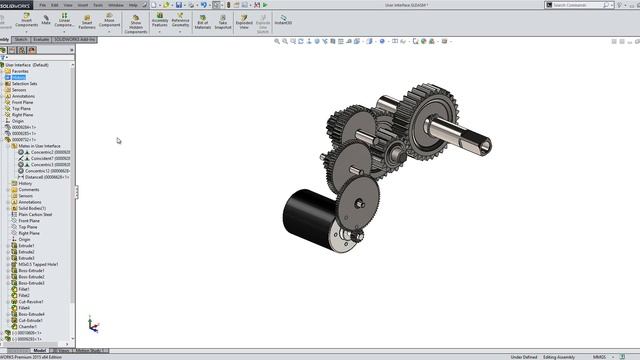Click Show Hidden Components
Screen dimensions: 640x360
coord(136,24)
